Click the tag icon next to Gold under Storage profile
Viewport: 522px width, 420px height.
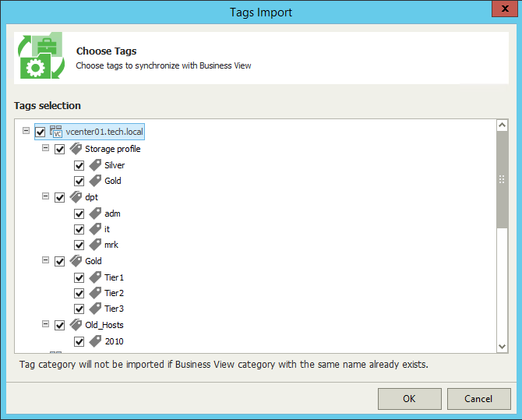[x=95, y=181]
